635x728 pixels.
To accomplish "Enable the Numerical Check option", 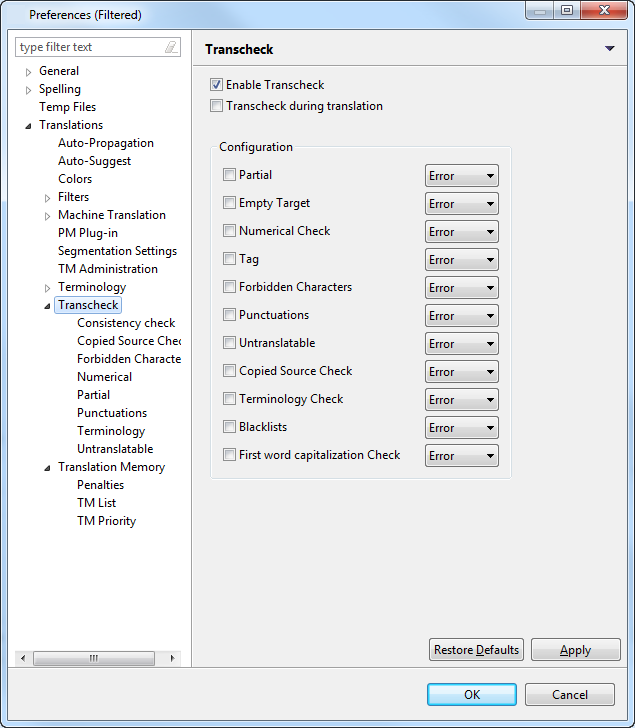I will point(229,231).
